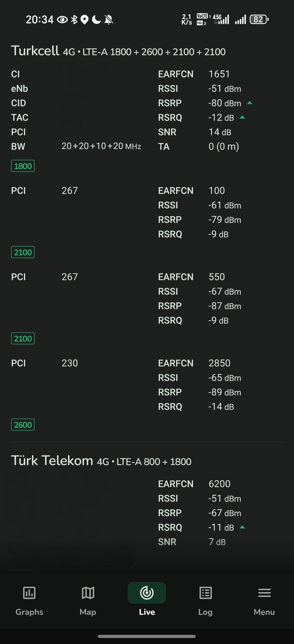Tap the eye comfort status icon
This screenshot has width=294, height=644.
coord(62,20)
